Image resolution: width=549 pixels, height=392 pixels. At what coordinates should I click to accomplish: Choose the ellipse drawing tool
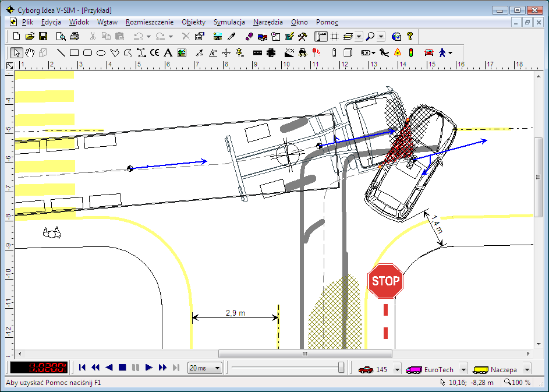click(x=100, y=52)
